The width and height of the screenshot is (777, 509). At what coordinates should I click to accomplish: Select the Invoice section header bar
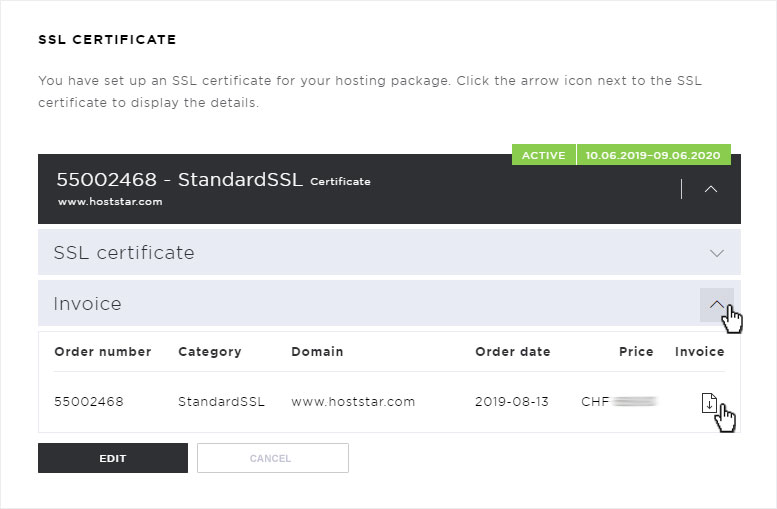click(389, 303)
